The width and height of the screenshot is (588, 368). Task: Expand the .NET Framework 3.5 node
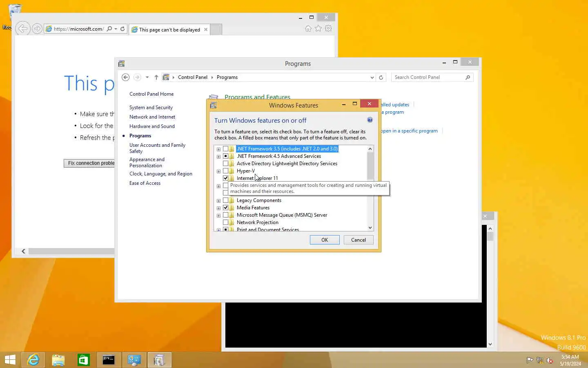tap(218, 149)
